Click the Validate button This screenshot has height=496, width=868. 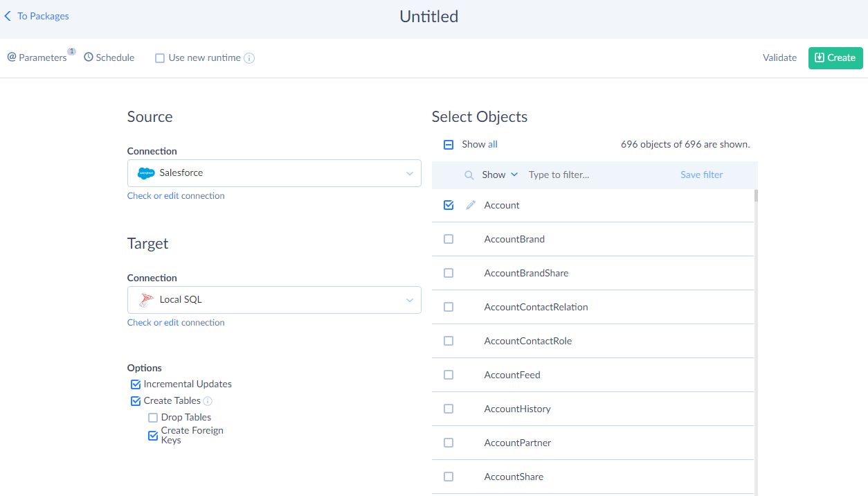click(779, 57)
